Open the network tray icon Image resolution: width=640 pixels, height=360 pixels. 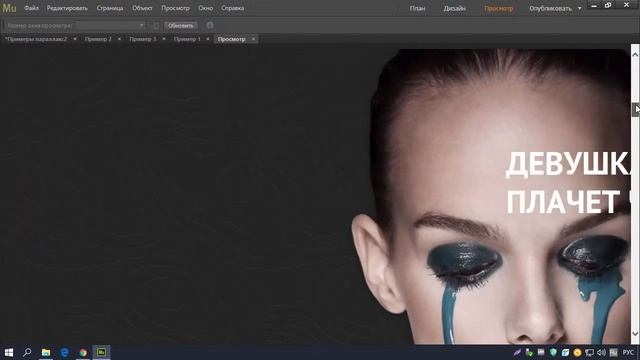[x=589, y=352]
